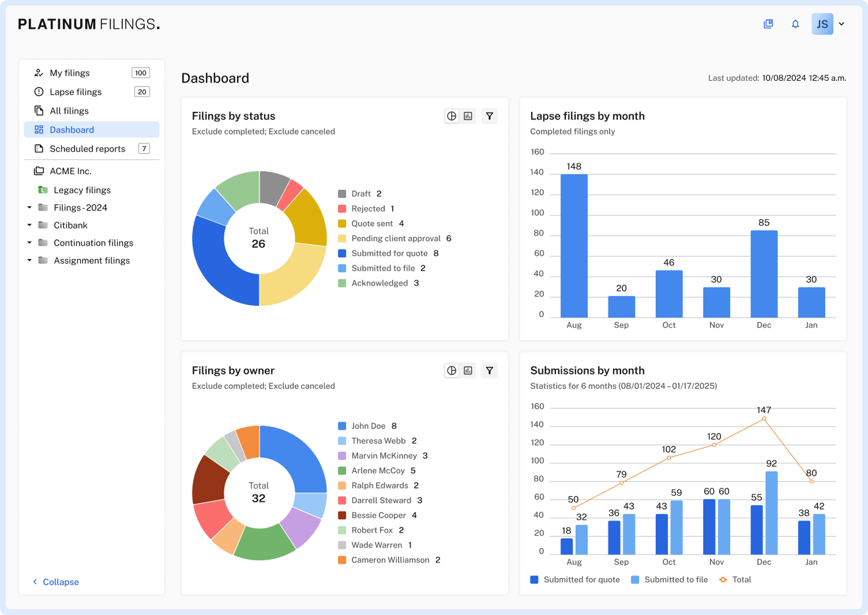Switch Filings by owner to bar chart view

[x=468, y=370]
